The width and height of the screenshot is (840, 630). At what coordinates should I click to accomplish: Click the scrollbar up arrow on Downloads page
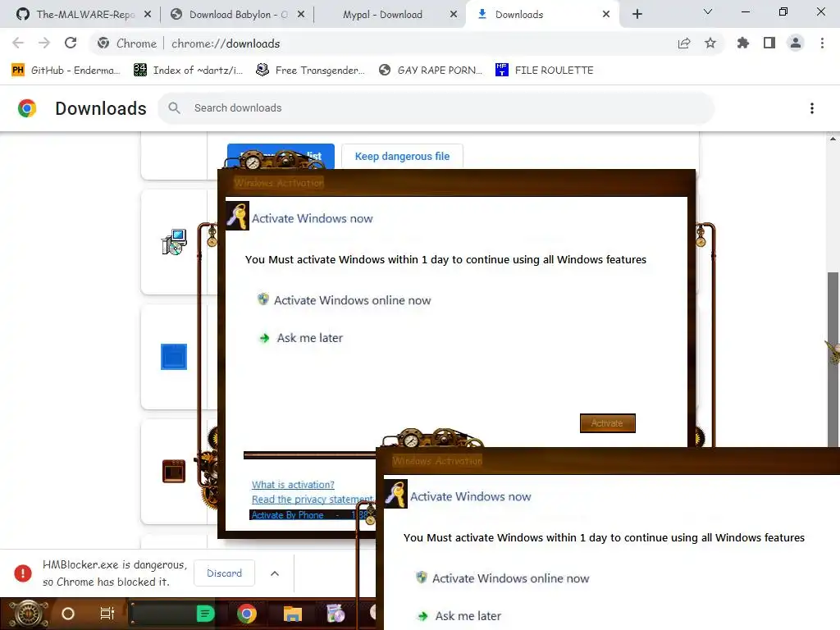click(x=833, y=138)
